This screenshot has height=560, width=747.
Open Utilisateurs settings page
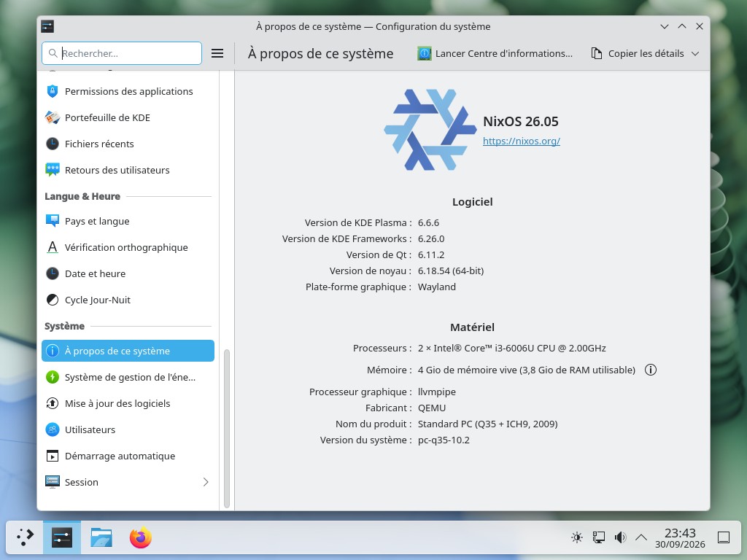click(128, 429)
